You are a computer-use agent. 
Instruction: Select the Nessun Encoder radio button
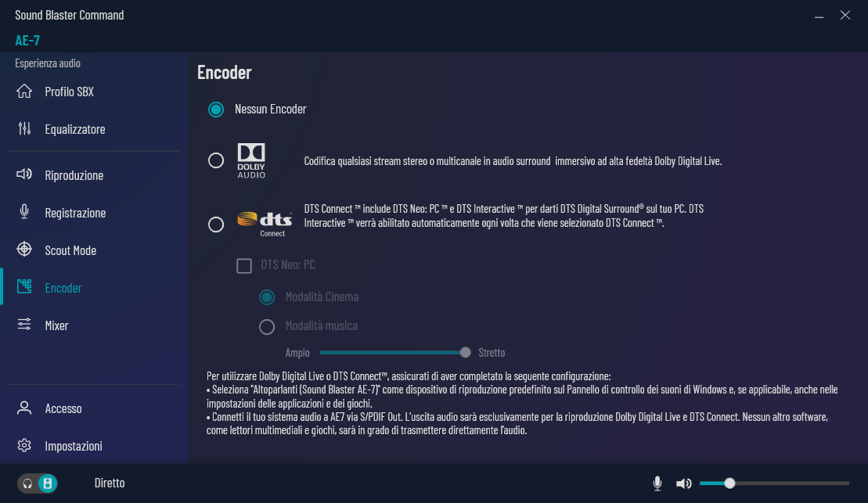point(216,110)
